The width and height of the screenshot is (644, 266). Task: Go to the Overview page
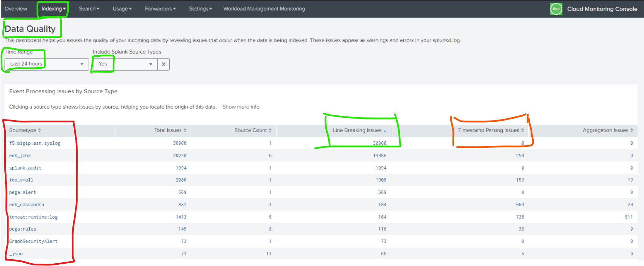tap(16, 9)
